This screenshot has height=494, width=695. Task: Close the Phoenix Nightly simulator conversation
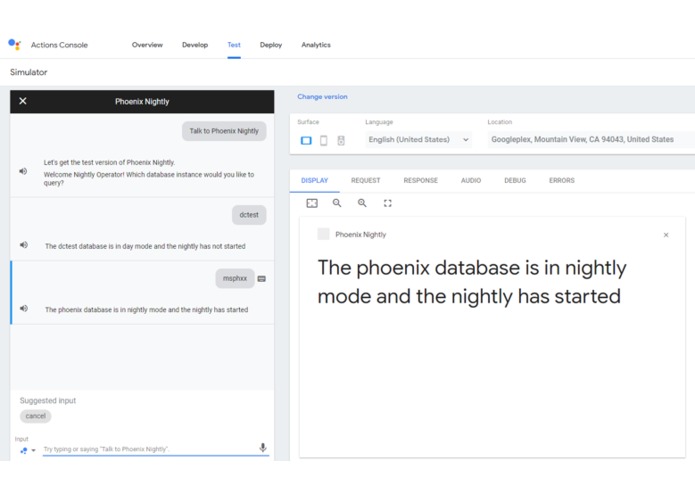tap(23, 101)
